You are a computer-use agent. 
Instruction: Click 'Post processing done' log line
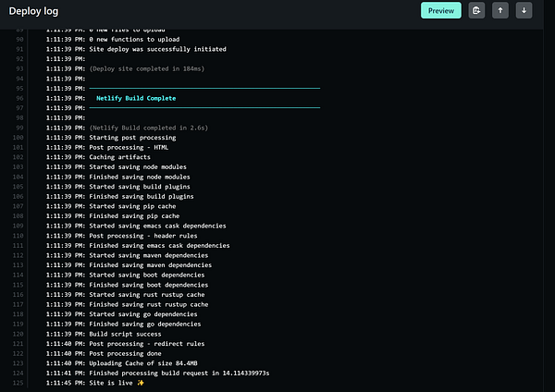coord(125,353)
